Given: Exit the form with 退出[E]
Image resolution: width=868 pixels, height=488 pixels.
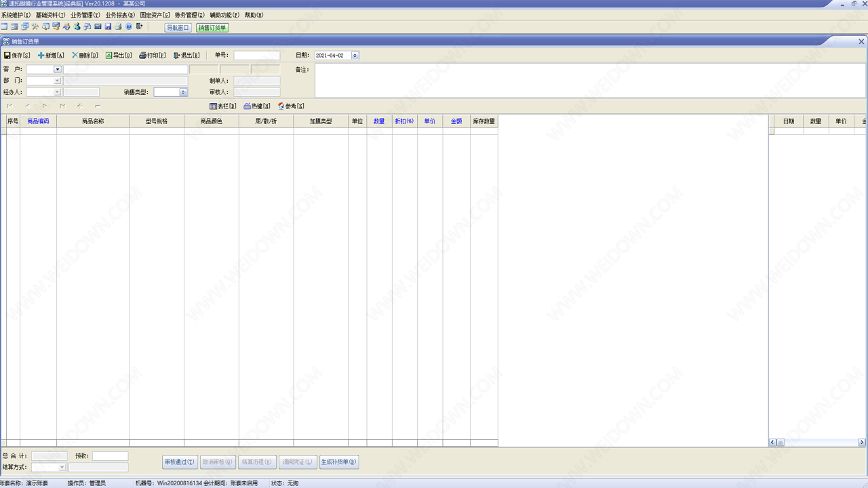Looking at the screenshot, I should (x=186, y=56).
